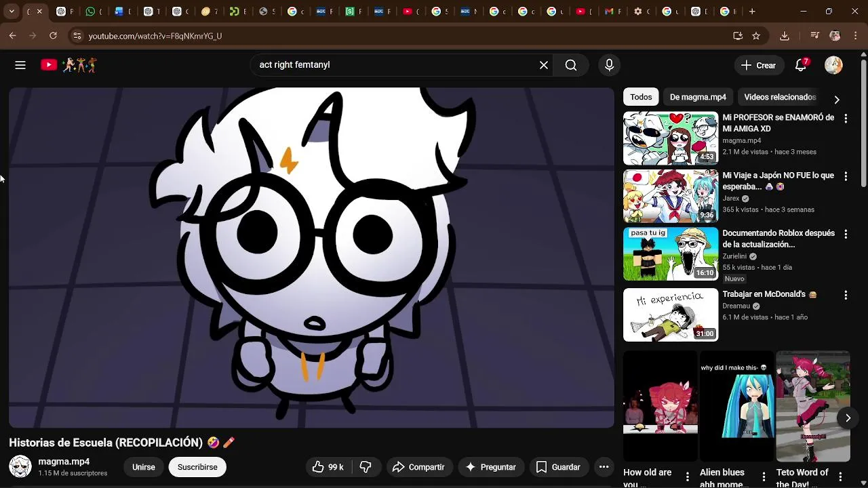Open options for Documentando Roblox video
The image size is (868, 488).
click(x=846, y=234)
